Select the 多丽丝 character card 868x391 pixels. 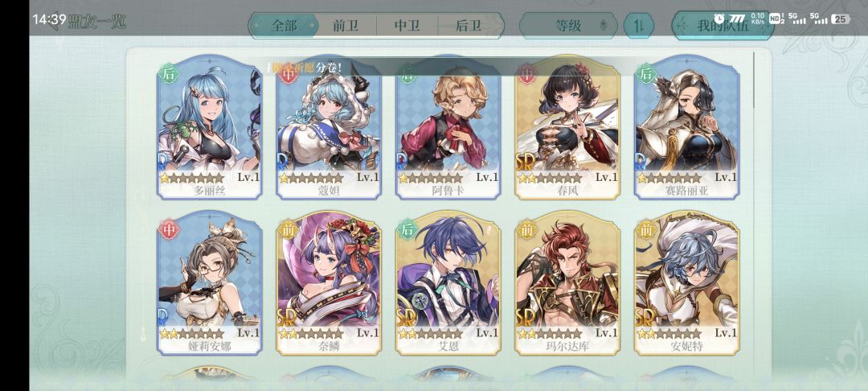coord(209,127)
